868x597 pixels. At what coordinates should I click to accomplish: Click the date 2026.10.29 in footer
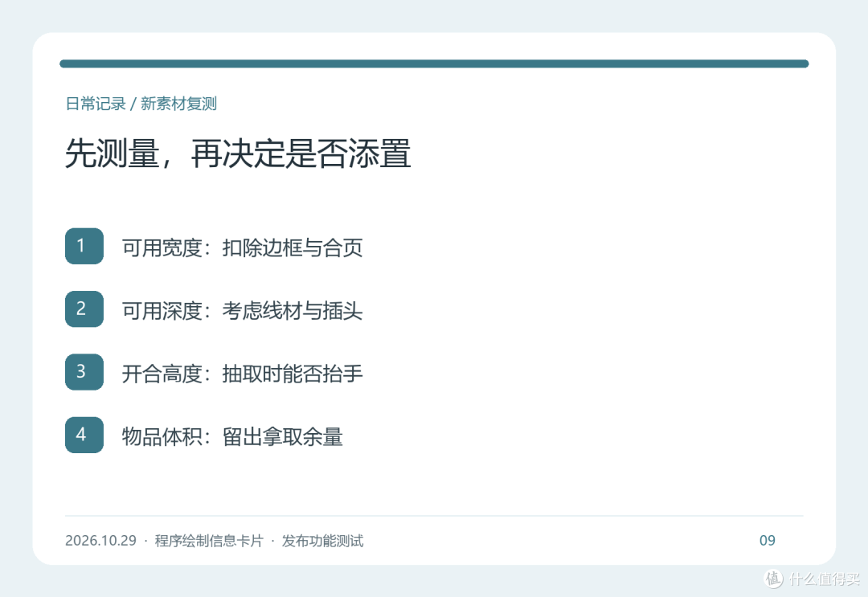(100, 541)
